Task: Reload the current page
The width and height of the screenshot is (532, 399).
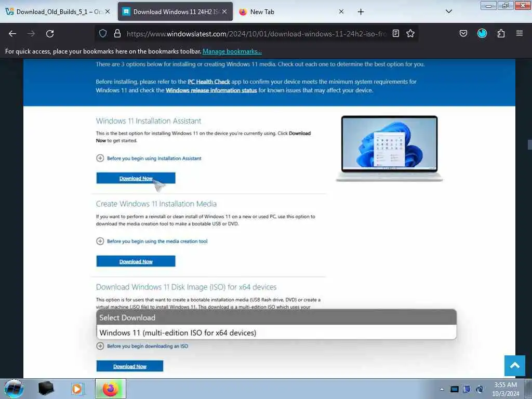Action: click(x=50, y=34)
